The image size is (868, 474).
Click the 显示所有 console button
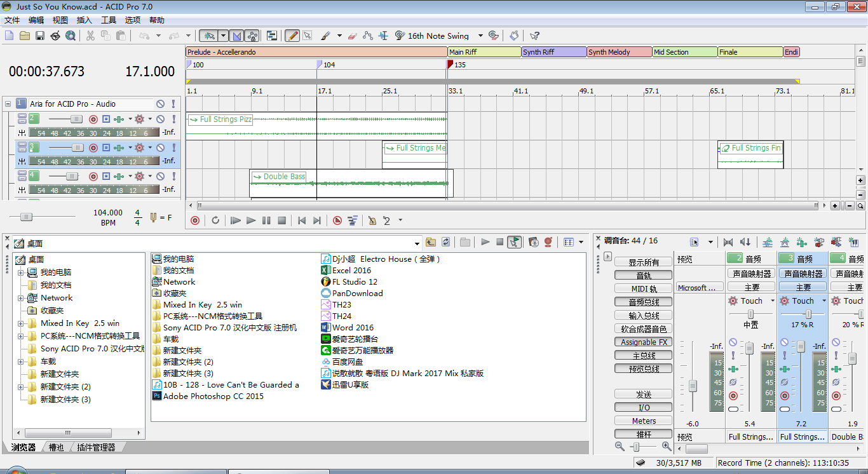644,262
